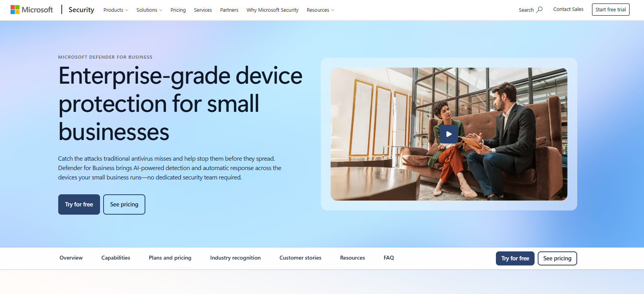The height and width of the screenshot is (294, 644).
Task: Click Try for free in sticky bar
Action: (515, 258)
